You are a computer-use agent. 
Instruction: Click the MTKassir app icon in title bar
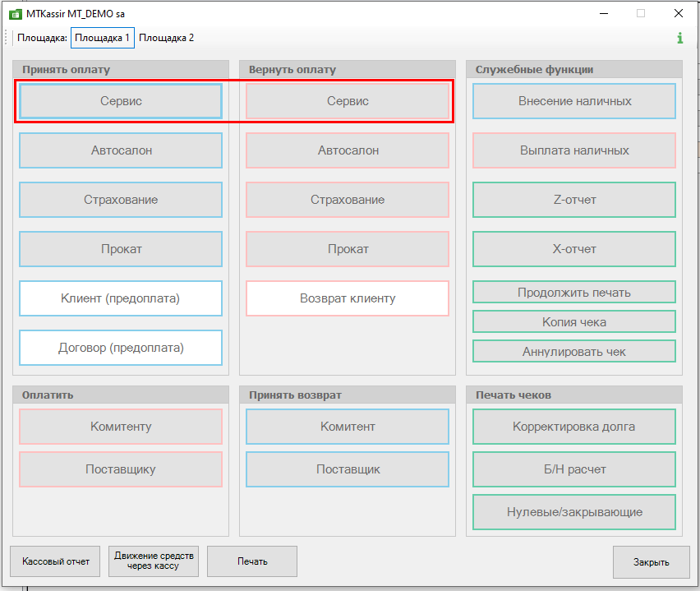tap(14, 14)
